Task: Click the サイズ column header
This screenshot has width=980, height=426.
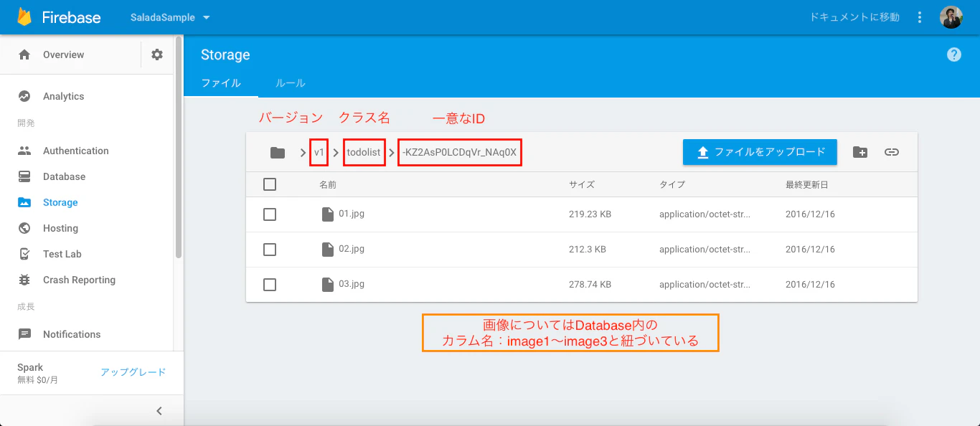Action: click(582, 184)
